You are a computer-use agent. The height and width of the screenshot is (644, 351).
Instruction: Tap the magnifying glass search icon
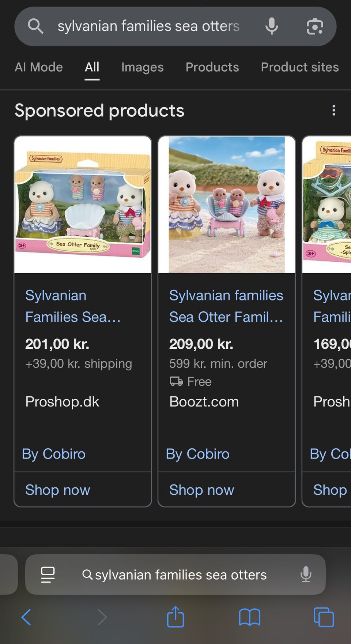[x=35, y=26]
